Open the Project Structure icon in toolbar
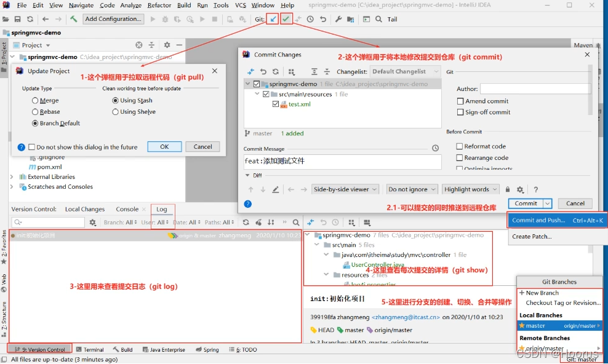Viewport: 608px width, 364px height. (351, 19)
